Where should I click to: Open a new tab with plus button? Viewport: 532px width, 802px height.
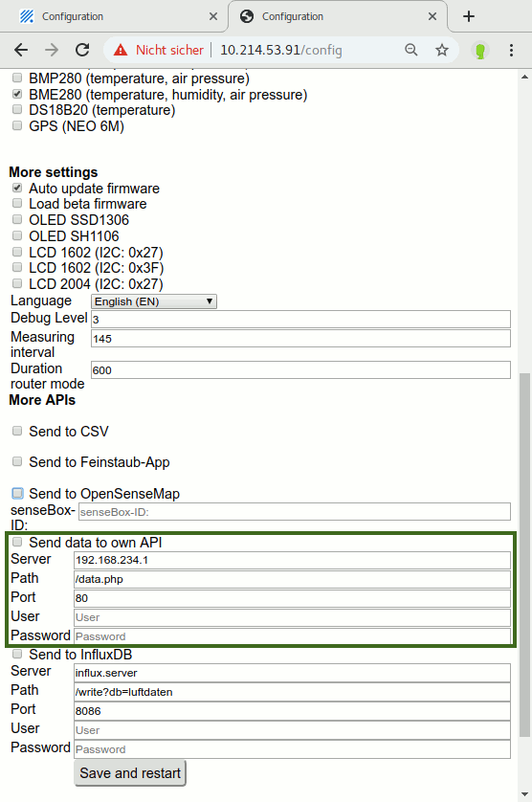(x=469, y=16)
